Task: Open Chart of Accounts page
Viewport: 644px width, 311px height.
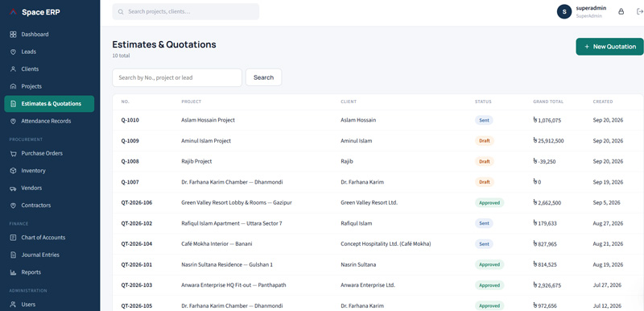Action: 49,238
